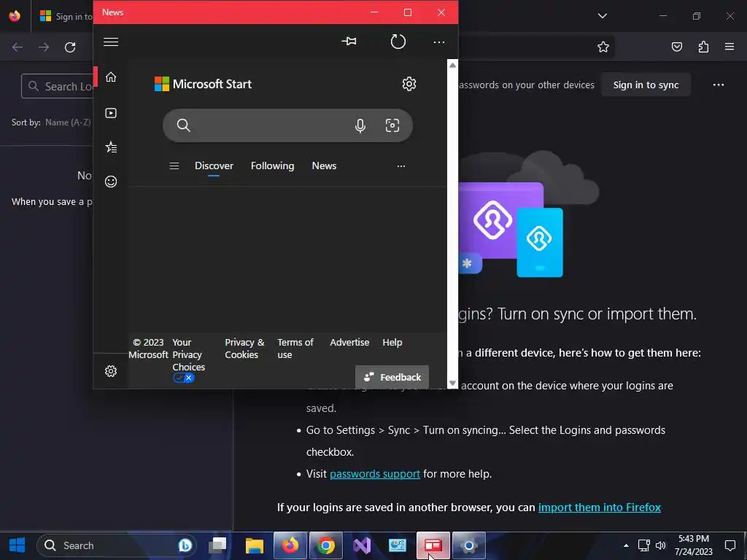Image resolution: width=747 pixels, height=560 pixels.
Task: Open the feed category list menu icon
Action: tap(174, 166)
